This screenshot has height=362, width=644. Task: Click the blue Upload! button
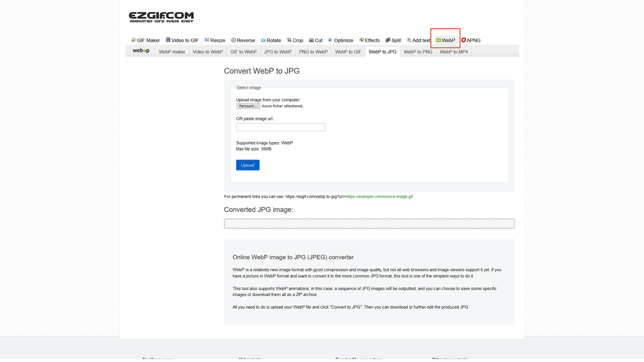coord(248,165)
